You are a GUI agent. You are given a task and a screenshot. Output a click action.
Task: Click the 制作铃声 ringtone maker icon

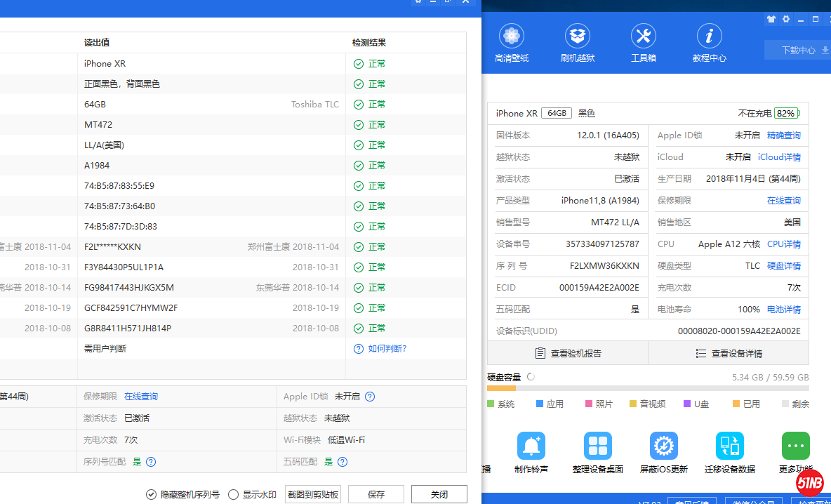pos(531,446)
